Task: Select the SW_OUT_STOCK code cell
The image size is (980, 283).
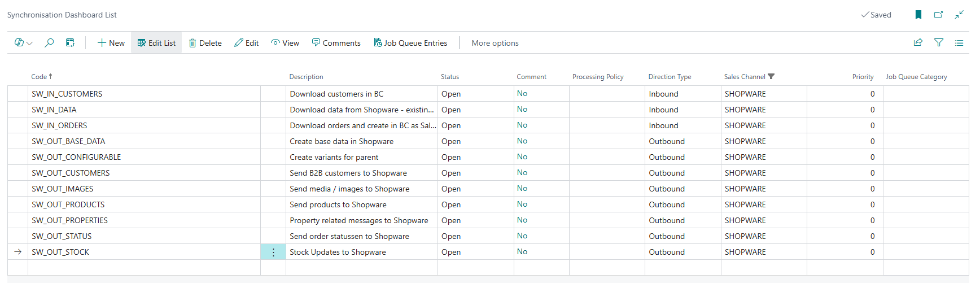Action: pyautogui.click(x=144, y=252)
